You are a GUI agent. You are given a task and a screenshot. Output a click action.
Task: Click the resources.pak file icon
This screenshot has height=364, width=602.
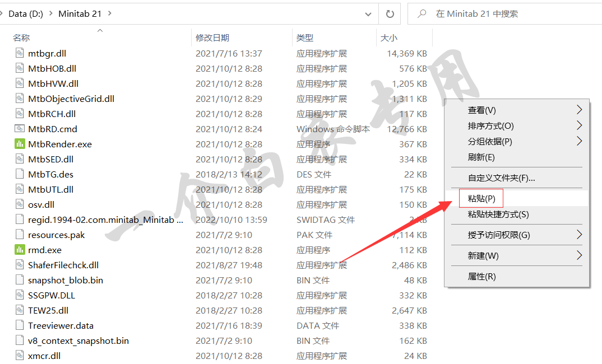(x=20, y=235)
